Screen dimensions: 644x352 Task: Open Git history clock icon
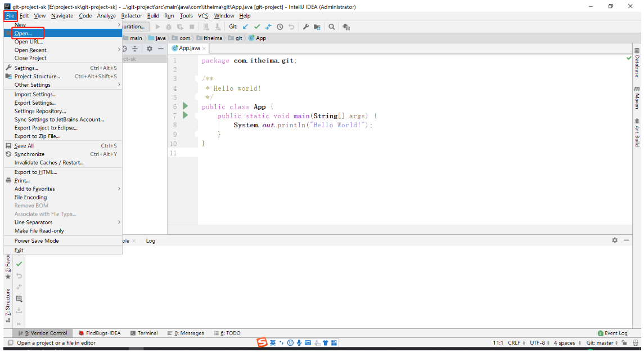(280, 26)
